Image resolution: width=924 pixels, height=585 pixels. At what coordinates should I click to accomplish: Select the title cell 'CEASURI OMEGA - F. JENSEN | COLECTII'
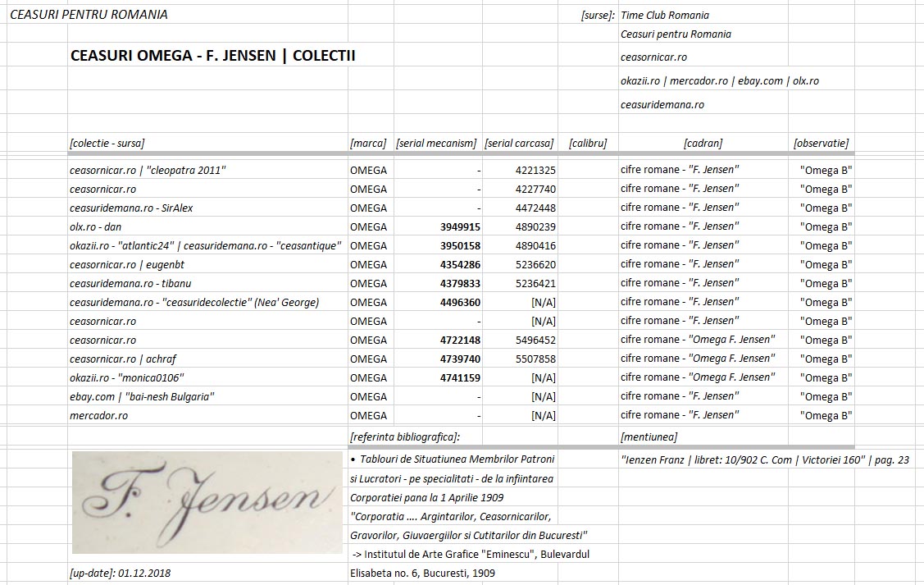[212, 56]
